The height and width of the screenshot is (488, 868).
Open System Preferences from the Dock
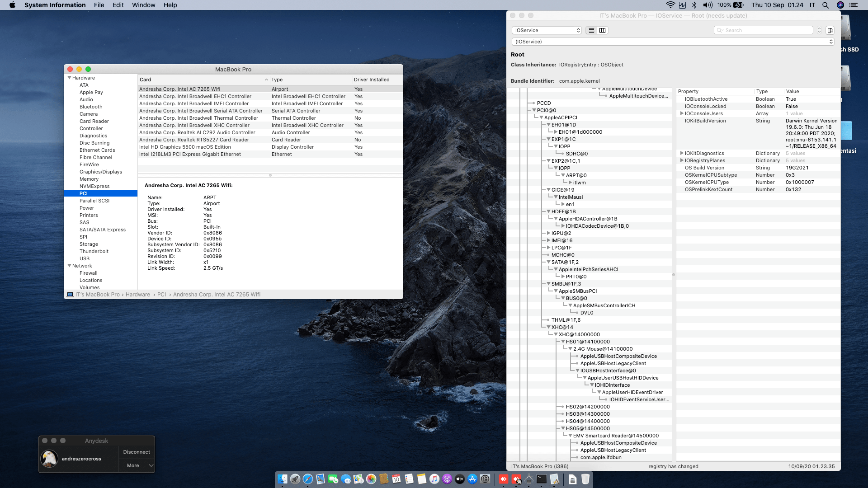tap(485, 479)
